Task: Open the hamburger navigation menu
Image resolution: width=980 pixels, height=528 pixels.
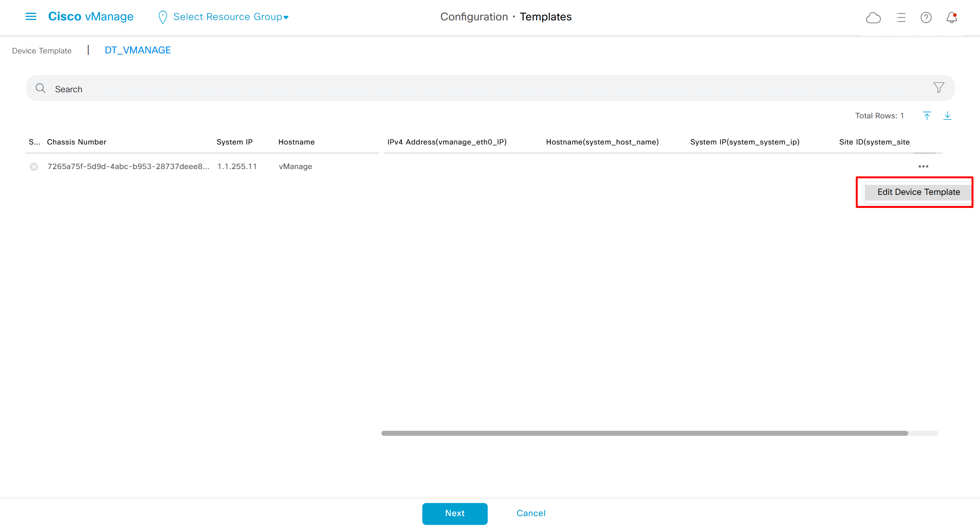Action: point(31,17)
